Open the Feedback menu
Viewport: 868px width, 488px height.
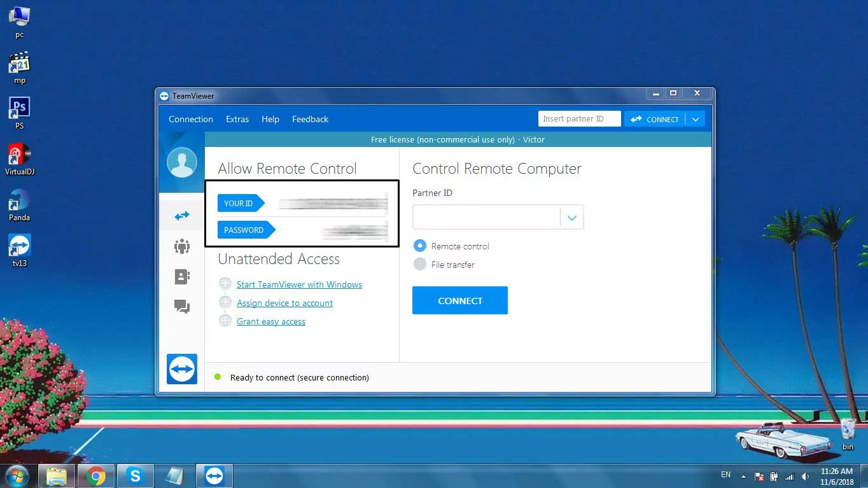(311, 119)
